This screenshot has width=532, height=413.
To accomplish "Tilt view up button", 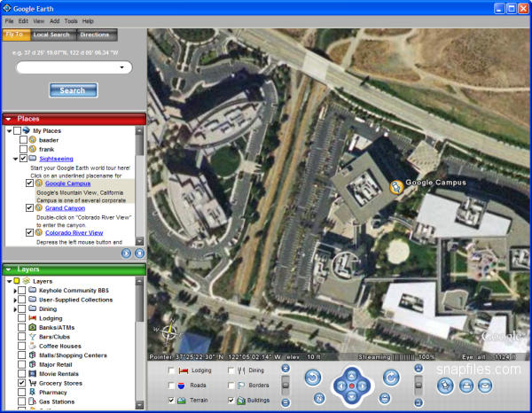I will (419, 368).
